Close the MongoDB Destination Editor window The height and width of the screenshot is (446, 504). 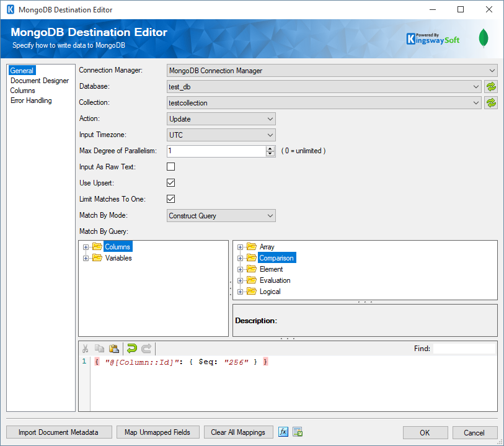tap(489, 10)
